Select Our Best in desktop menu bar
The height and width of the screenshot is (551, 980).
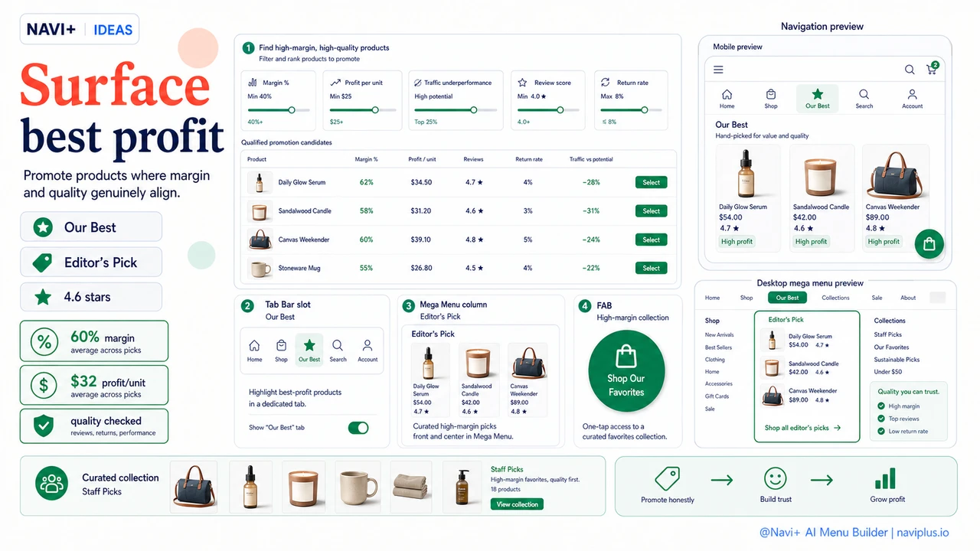coord(787,298)
